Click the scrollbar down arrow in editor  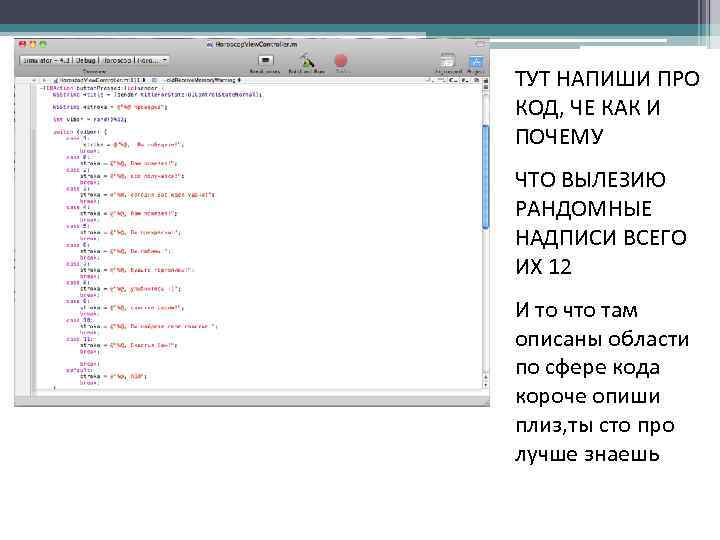486,385
